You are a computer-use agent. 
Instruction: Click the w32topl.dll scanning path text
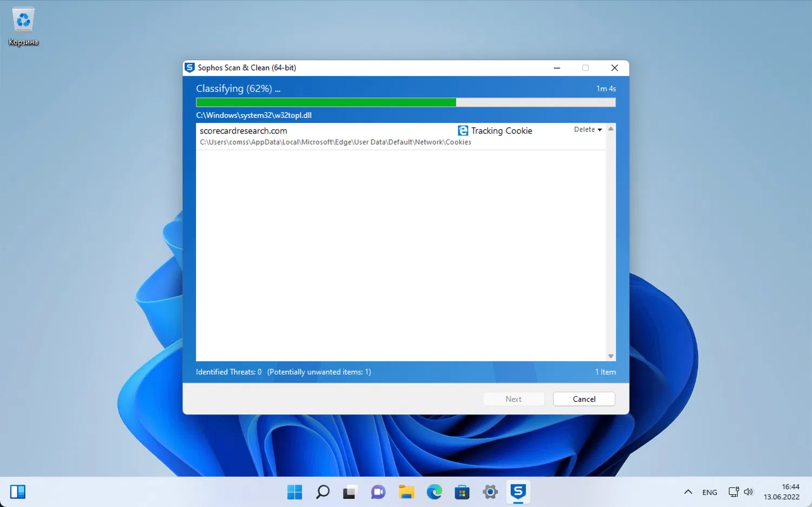click(x=254, y=115)
